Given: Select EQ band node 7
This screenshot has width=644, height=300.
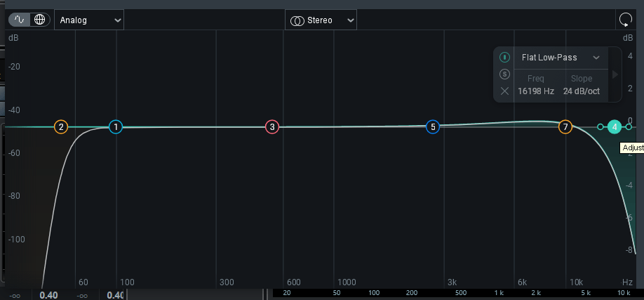Looking at the screenshot, I should point(565,127).
